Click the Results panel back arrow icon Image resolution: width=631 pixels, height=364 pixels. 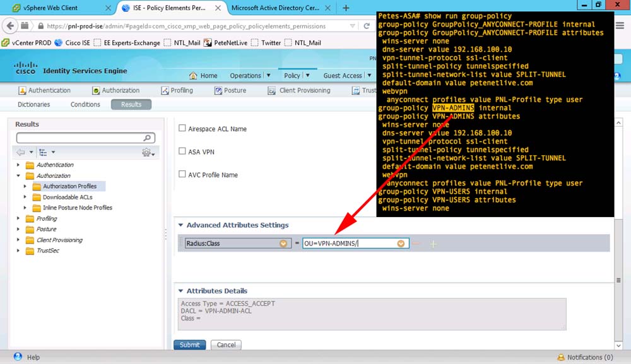point(21,153)
